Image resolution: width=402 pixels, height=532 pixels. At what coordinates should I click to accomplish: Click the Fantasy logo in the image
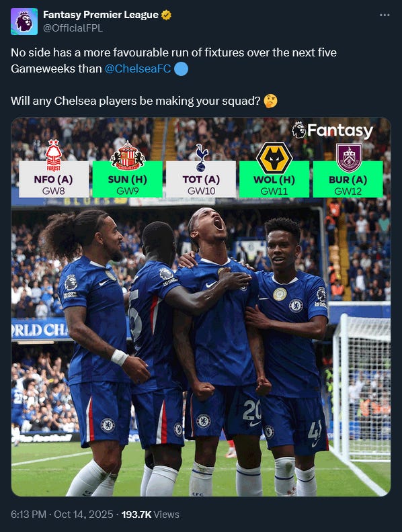pyautogui.click(x=332, y=130)
